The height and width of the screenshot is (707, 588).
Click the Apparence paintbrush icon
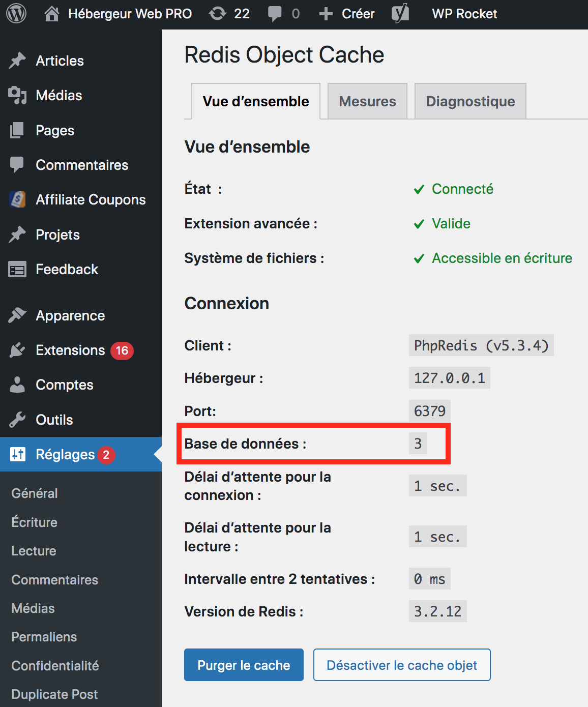(17, 315)
